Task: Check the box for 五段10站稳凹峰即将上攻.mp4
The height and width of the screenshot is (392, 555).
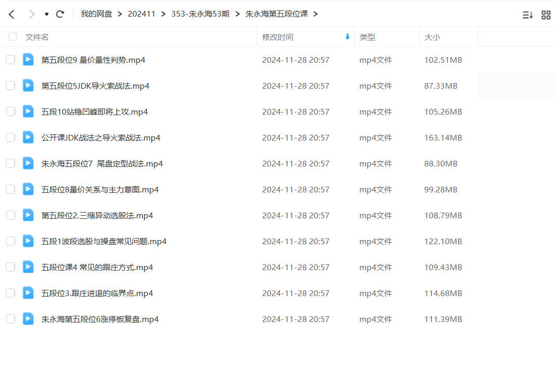Action: [x=10, y=111]
